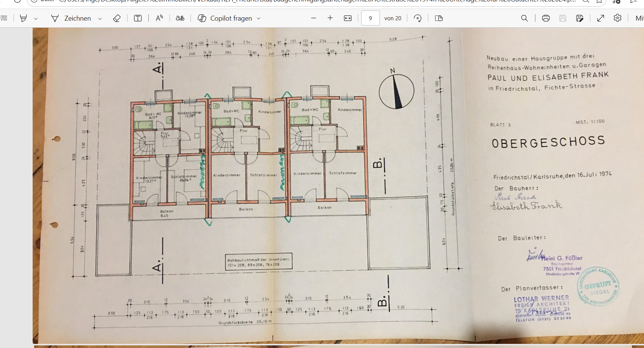644x348 pixels.
Task: Fit the page to width
Action: [x=348, y=18]
